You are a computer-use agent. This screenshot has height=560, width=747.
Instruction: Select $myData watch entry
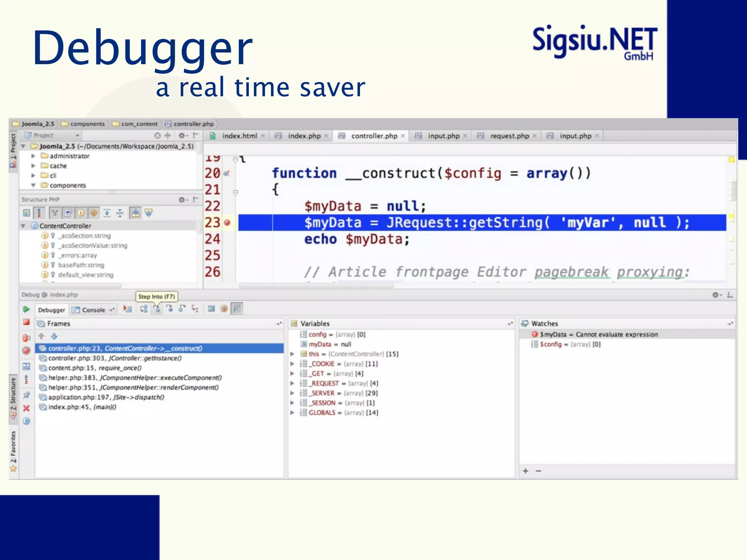[x=627, y=334]
